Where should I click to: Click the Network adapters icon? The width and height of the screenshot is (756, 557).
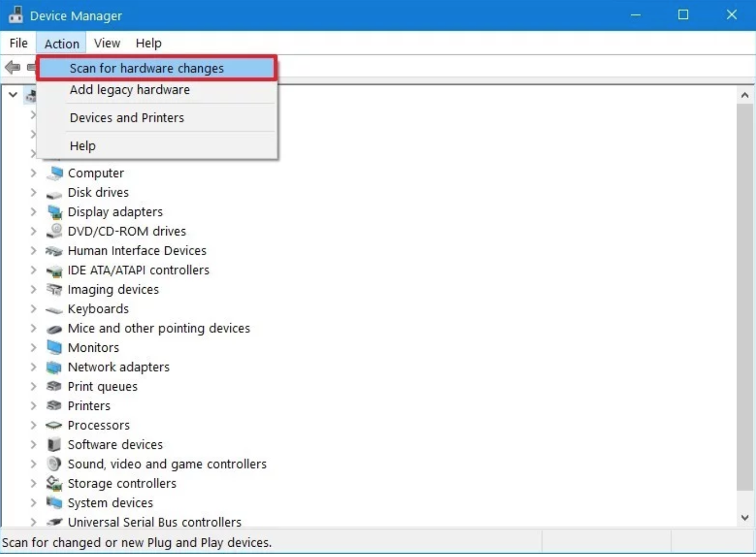coord(54,368)
